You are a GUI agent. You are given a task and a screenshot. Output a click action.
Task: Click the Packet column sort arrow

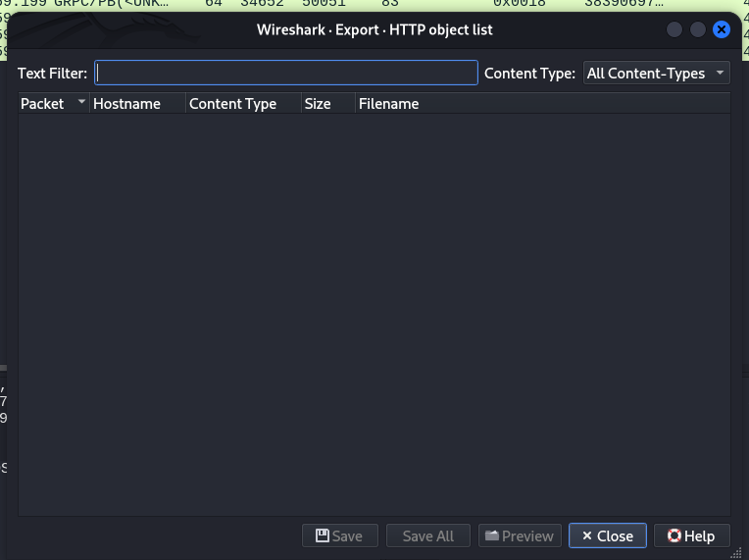tap(81, 101)
